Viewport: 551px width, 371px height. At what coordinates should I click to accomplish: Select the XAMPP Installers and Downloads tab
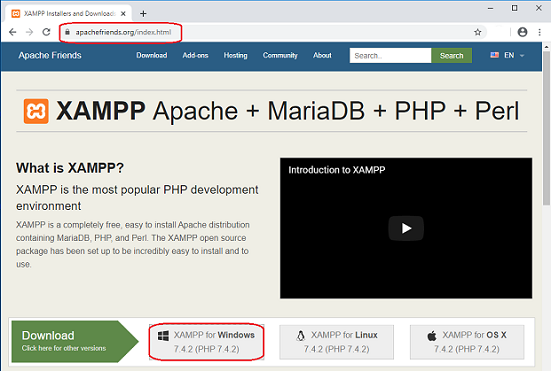pyautogui.click(x=69, y=14)
